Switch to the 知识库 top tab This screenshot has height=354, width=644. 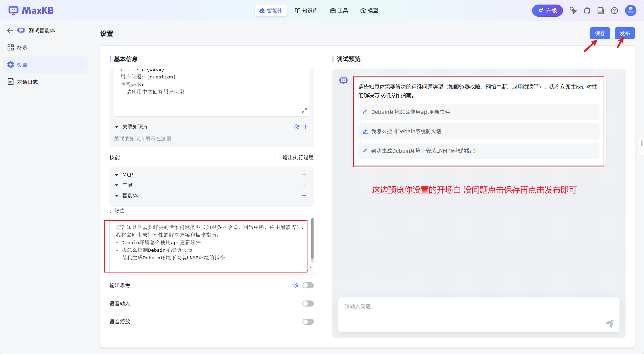[306, 11]
